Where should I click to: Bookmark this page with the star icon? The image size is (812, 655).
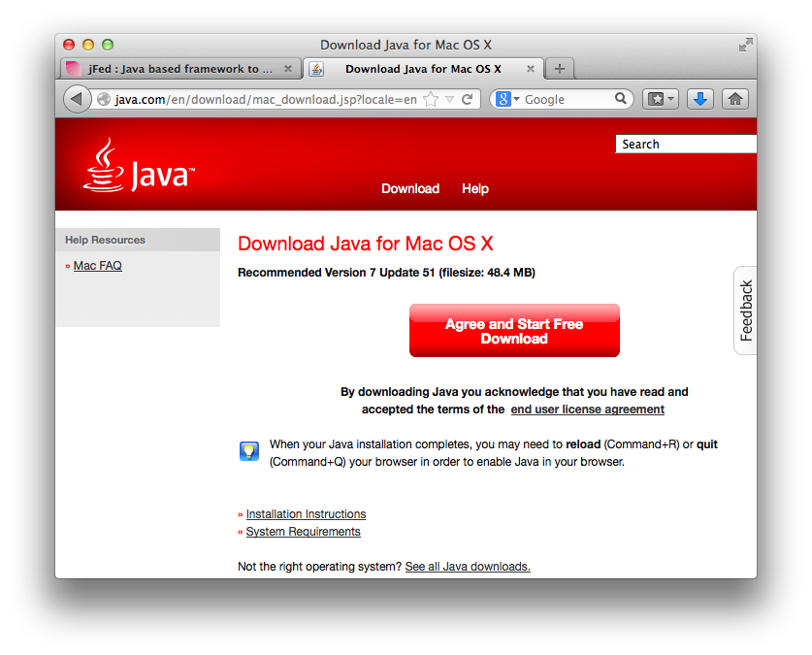[431, 99]
